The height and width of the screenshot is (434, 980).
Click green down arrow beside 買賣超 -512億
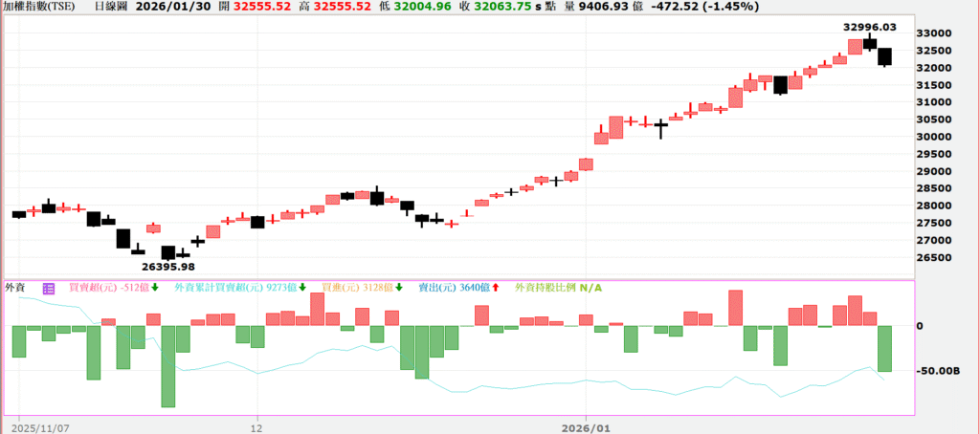(154, 288)
